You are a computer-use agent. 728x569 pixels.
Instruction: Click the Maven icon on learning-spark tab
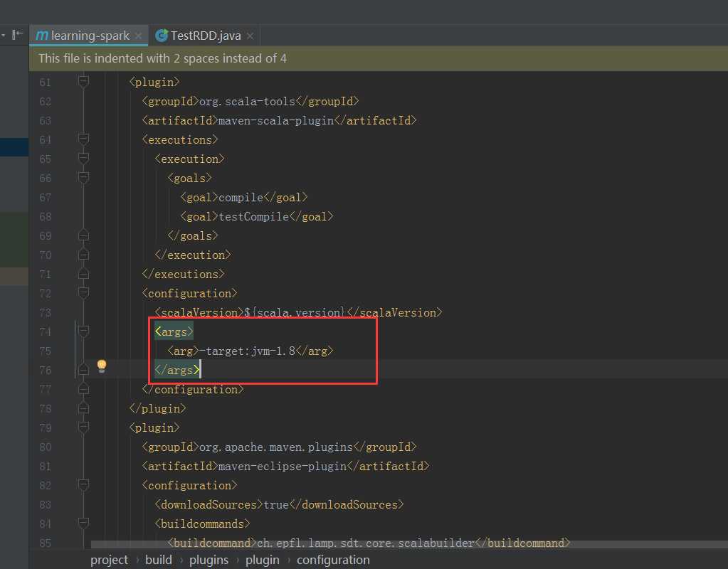(x=42, y=36)
